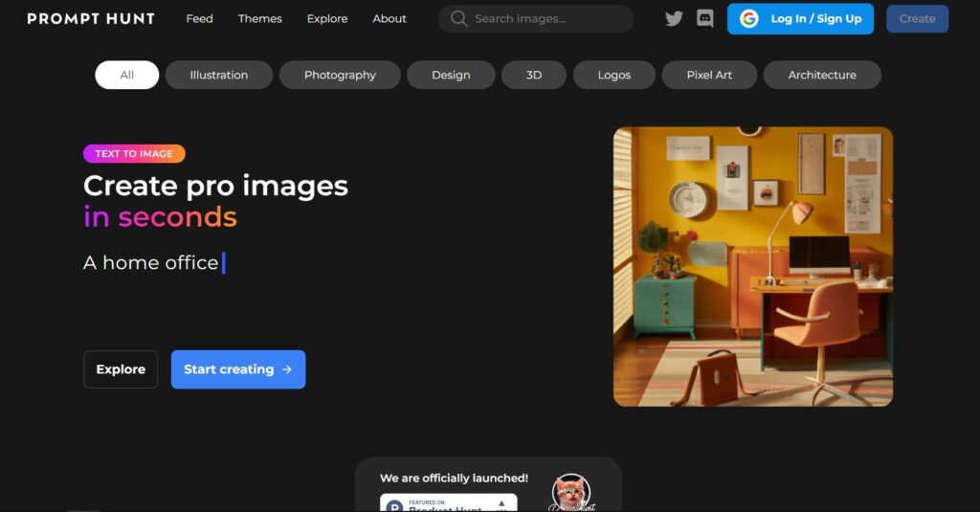Screen dimensions: 980x512
Task: Click the Prompt Hunt cat mascot logo
Action: [x=571, y=492]
